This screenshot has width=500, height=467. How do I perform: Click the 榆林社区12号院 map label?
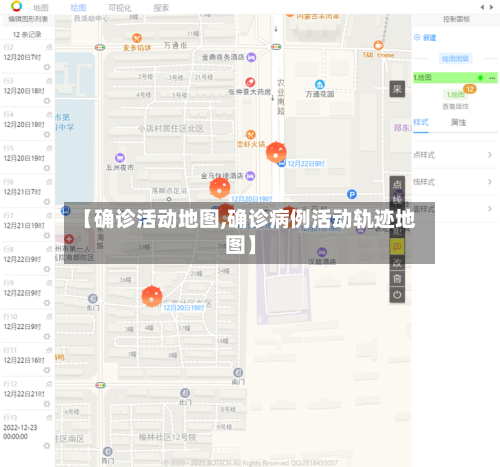click(168, 437)
